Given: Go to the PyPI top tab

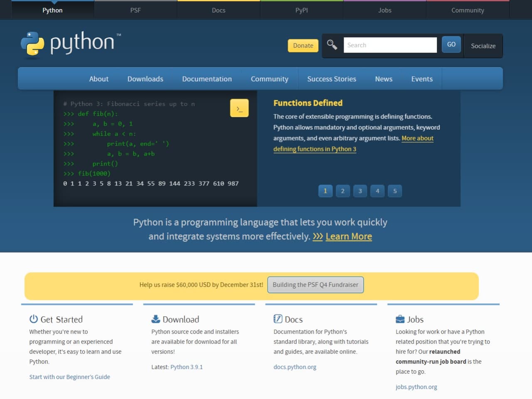Looking at the screenshot, I should [x=302, y=10].
